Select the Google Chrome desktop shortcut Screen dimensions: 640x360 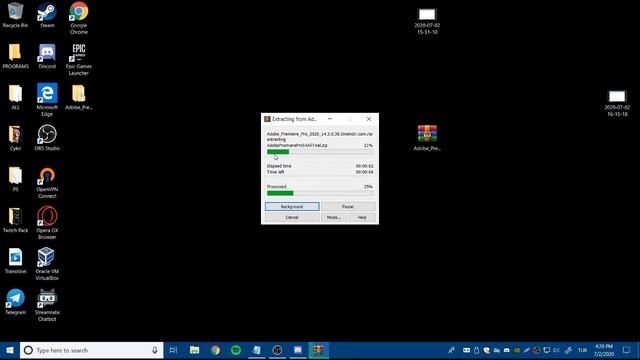pyautogui.click(x=78, y=18)
